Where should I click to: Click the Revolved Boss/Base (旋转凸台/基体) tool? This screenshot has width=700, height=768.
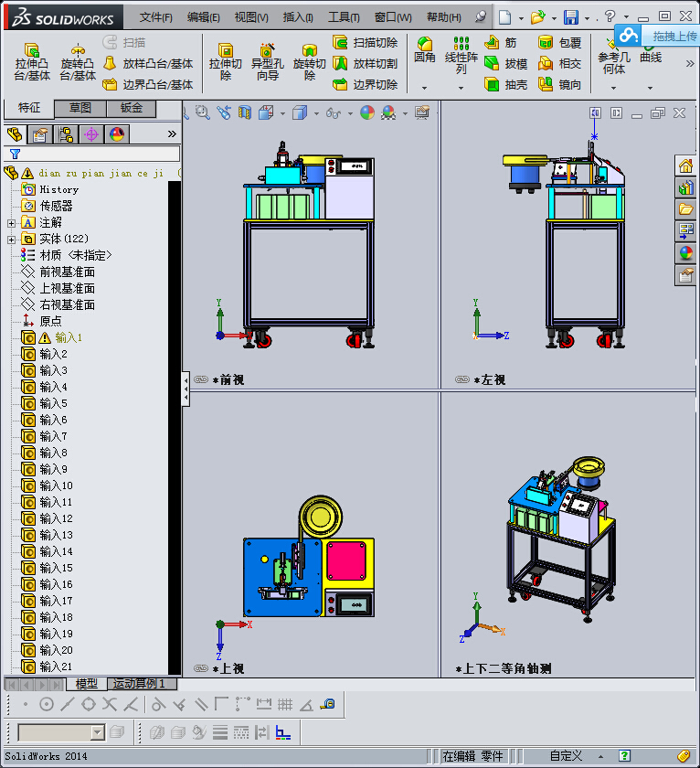click(x=78, y=62)
